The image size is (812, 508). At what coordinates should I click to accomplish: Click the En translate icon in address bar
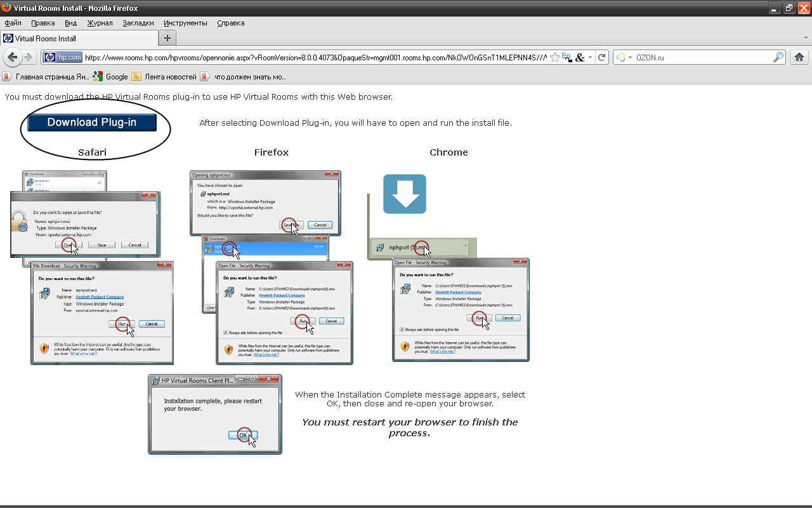point(567,57)
